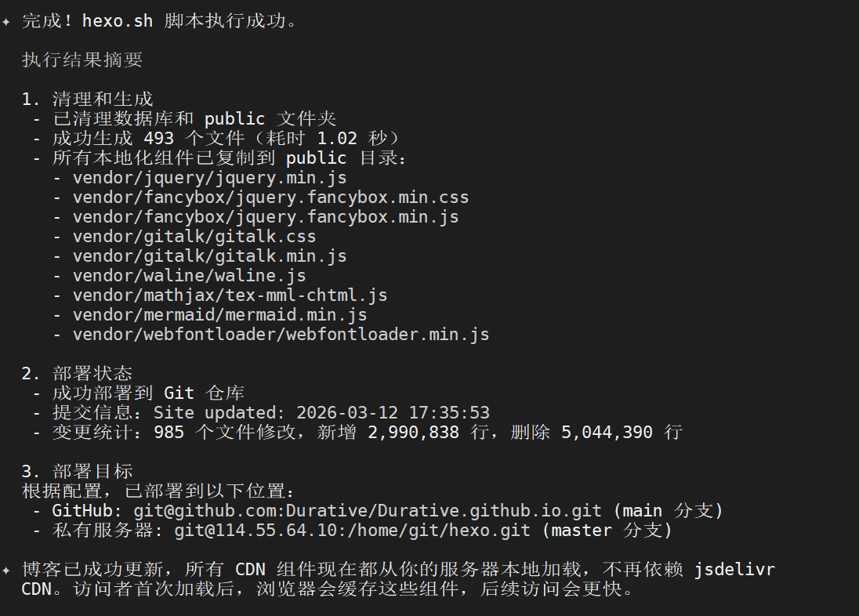
Task: Select the vendor/gitalk/gitalk.css line
Action: click(194, 237)
